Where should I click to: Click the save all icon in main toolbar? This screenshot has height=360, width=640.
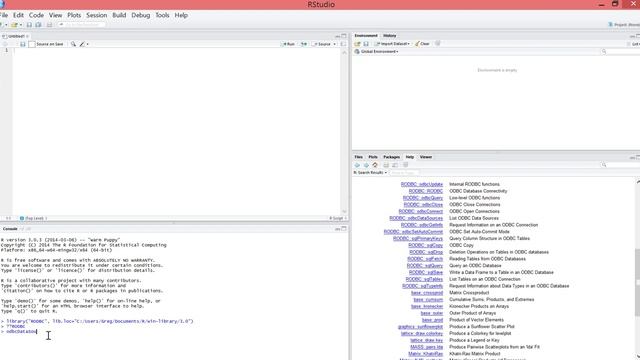38,25
